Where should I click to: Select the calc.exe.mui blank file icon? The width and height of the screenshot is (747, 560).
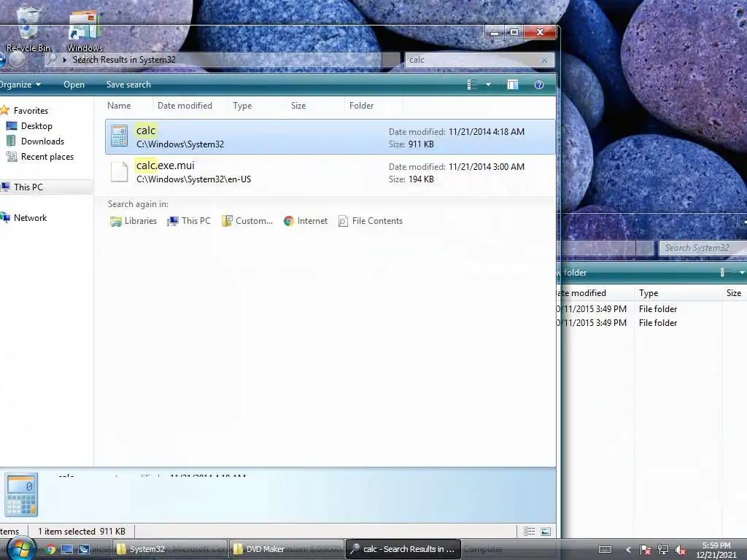coord(119,171)
